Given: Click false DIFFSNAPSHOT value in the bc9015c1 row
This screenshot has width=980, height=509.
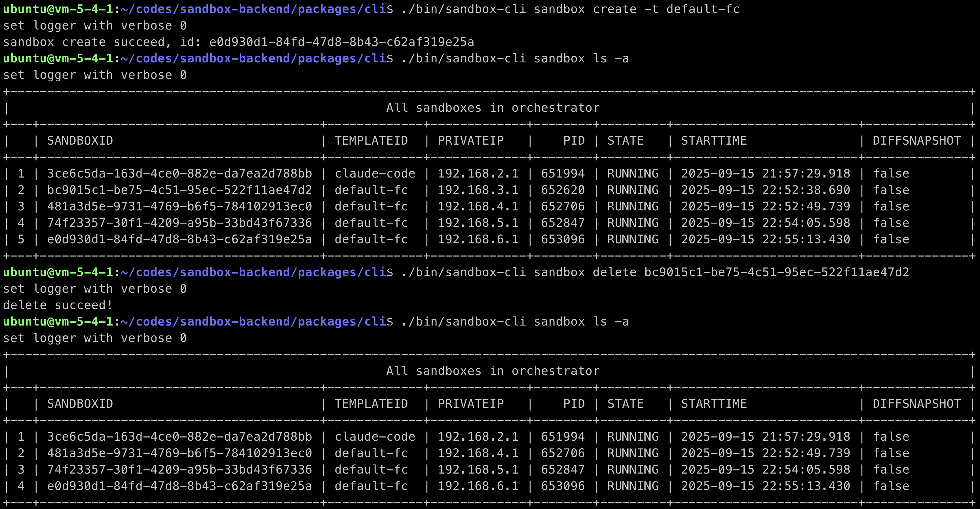Looking at the screenshot, I should (891, 190).
